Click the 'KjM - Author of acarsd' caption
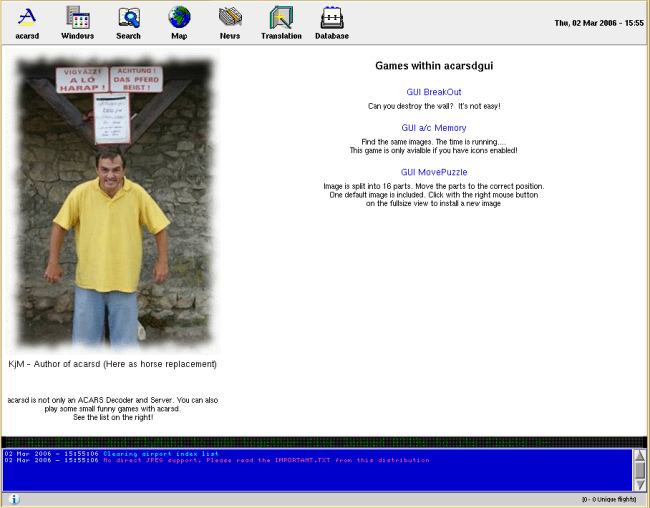This screenshot has width=650, height=508. pos(112,364)
